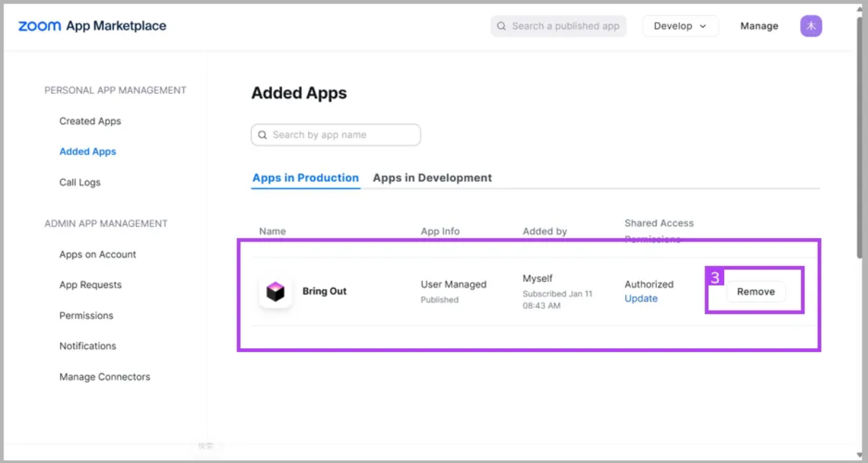
Task: Open the Manage link in header
Action: 759,26
